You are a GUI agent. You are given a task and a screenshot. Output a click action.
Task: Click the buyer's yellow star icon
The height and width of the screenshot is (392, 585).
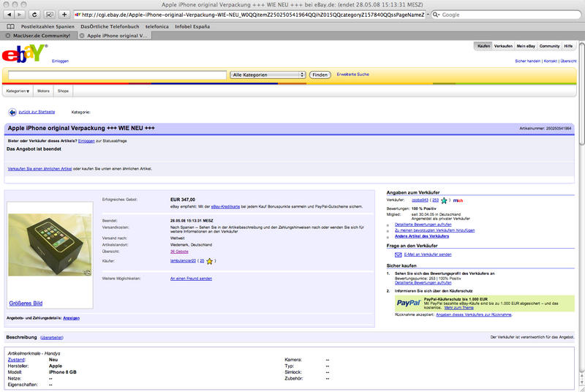(x=210, y=261)
